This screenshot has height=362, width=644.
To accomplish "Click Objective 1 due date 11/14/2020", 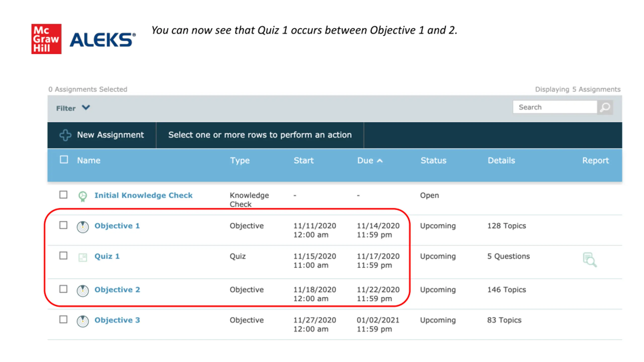I will (378, 226).
